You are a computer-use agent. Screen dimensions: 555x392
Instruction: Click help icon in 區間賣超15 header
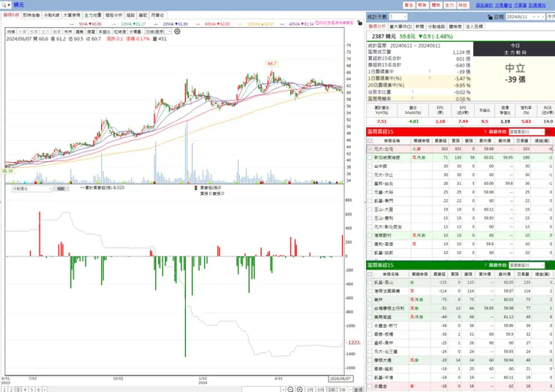pos(485,265)
